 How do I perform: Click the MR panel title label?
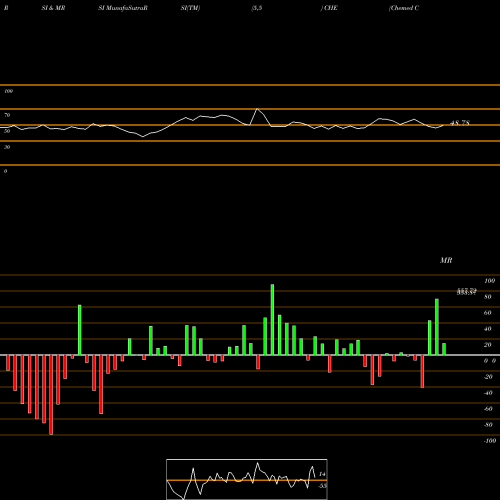(446, 260)
